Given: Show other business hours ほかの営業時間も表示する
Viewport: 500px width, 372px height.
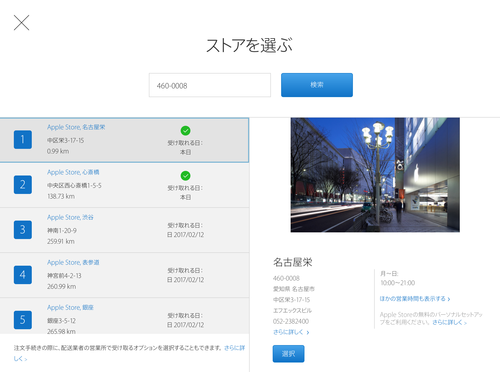Looking at the screenshot, I should click(415, 299).
